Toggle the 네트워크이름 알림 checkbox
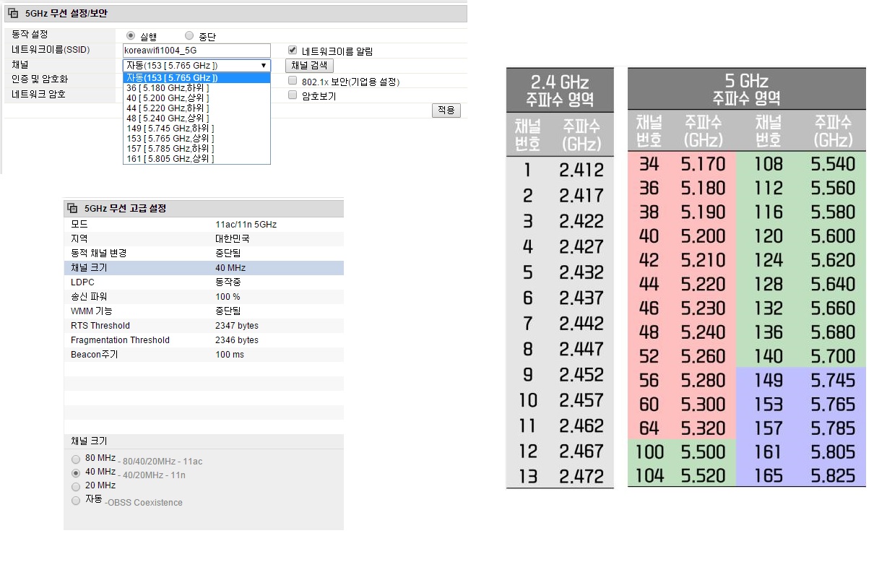Image resolution: width=887 pixels, height=588 pixels. tap(293, 50)
